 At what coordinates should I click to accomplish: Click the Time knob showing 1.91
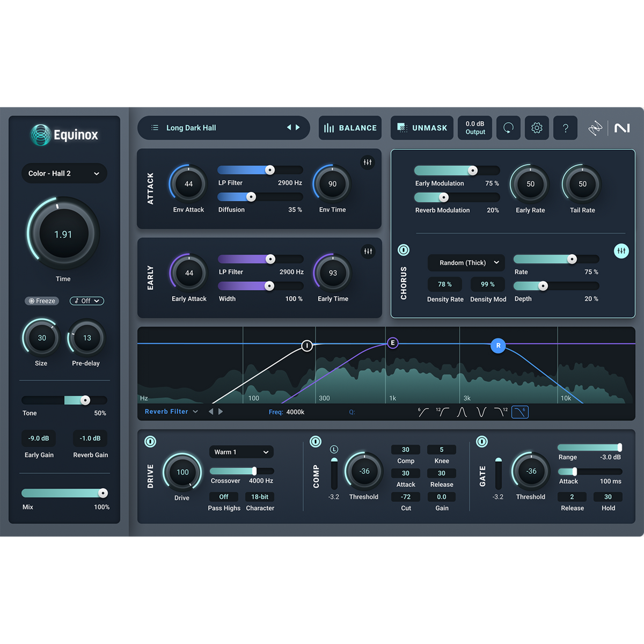[x=63, y=235]
